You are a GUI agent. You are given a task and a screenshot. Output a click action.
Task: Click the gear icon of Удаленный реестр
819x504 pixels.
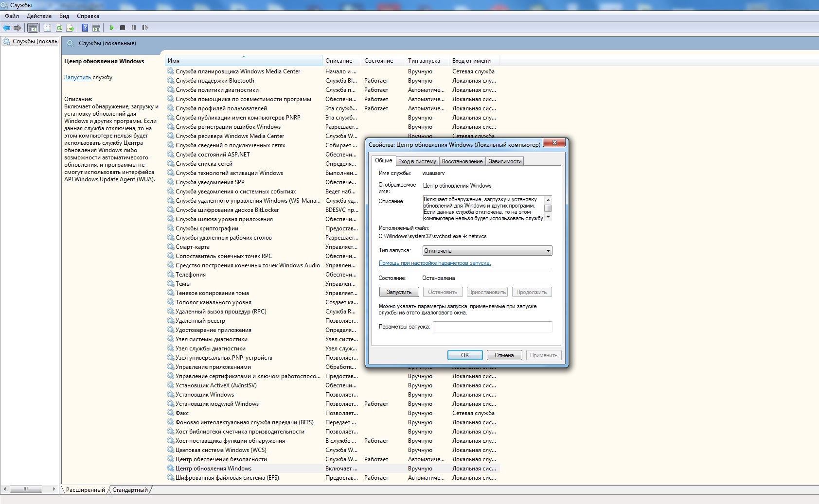click(171, 321)
